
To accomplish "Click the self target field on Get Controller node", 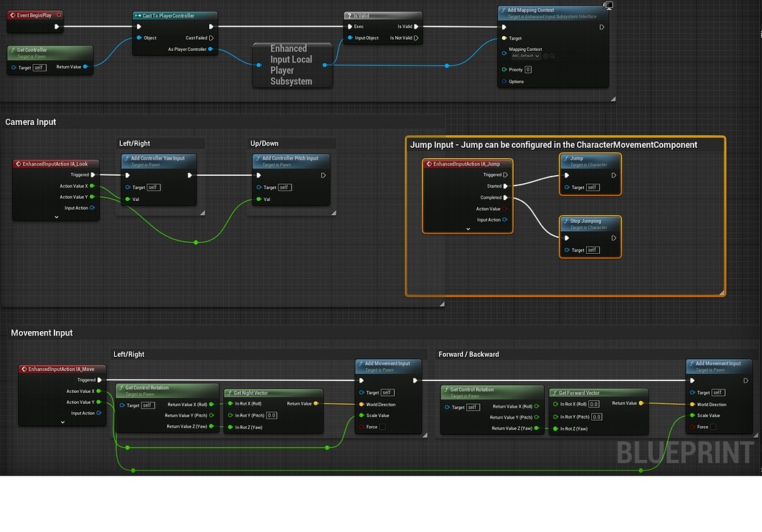I will click(39, 67).
